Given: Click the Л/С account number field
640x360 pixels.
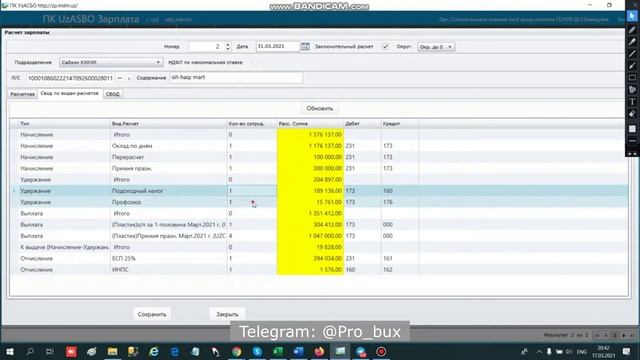Looking at the screenshot, I should 70,78.
